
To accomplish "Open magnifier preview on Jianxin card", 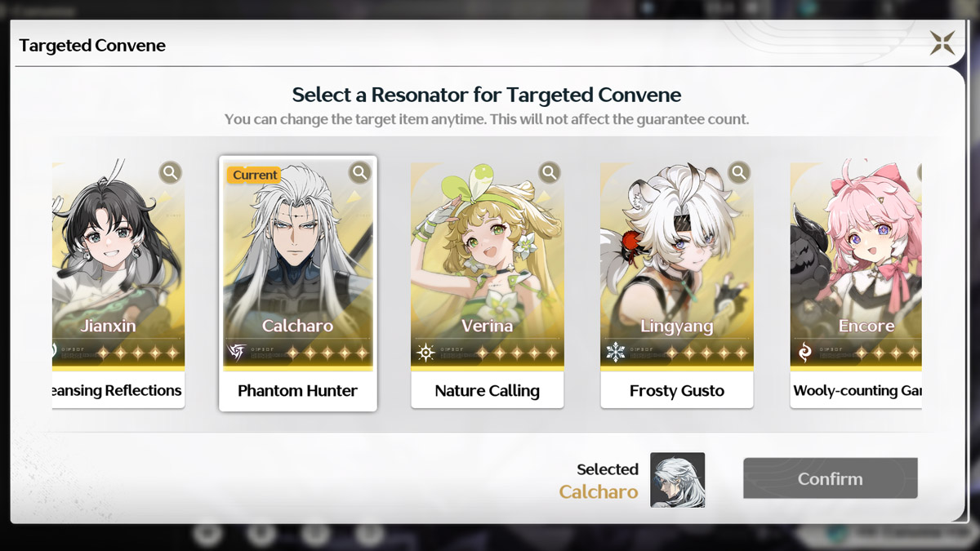I will 170,173.
